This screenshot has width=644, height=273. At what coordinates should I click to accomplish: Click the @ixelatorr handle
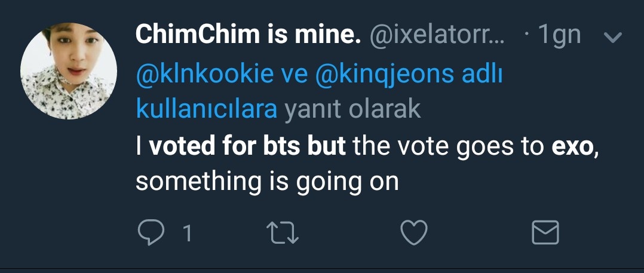[438, 36]
